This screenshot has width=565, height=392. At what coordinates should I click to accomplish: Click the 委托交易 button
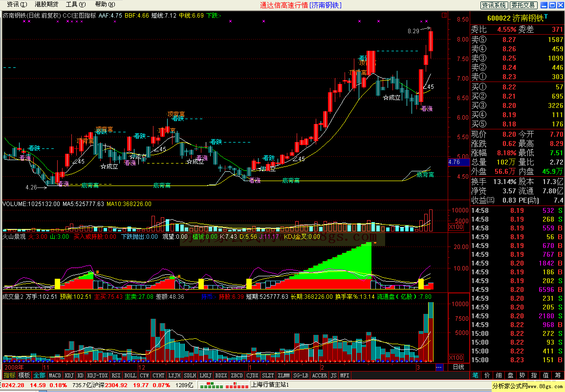click(523, 5)
